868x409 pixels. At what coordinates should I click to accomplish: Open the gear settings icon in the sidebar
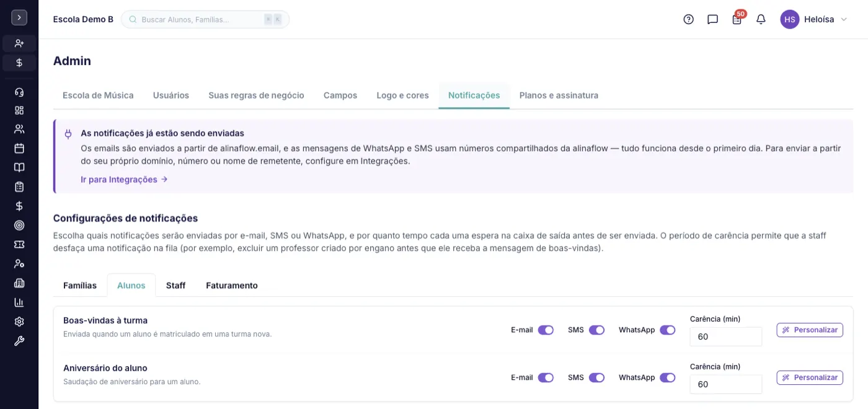point(19,322)
